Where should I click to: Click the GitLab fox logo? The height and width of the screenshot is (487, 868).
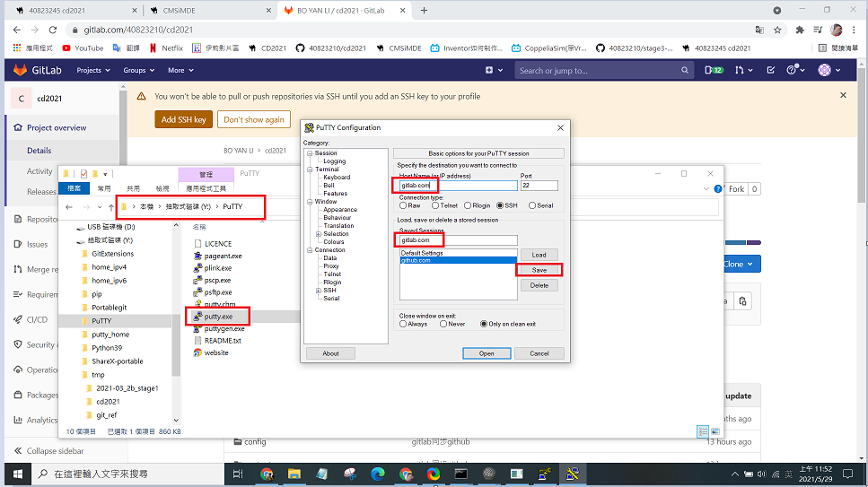point(21,70)
